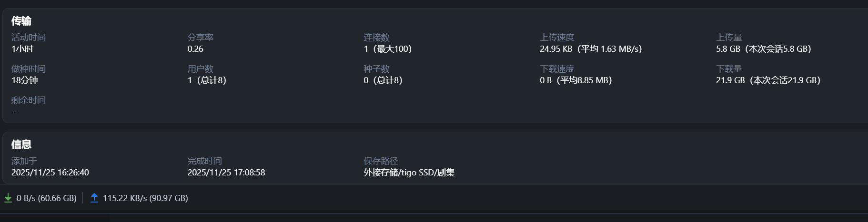Select the 种子数 value 0 (总计8)
The width and height of the screenshot is (868, 222).
point(383,80)
